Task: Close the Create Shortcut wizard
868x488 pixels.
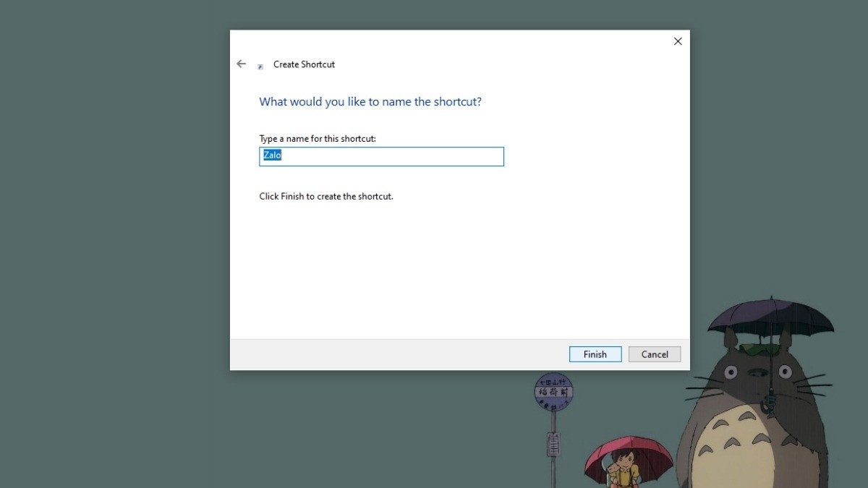Action: tap(677, 41)
